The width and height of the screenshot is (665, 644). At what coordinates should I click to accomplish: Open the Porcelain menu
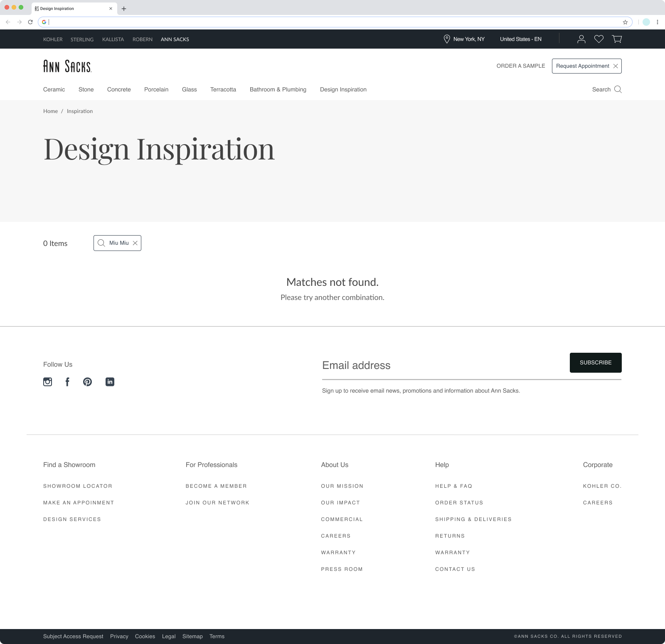pyautogui.click(x=156, y=89)
